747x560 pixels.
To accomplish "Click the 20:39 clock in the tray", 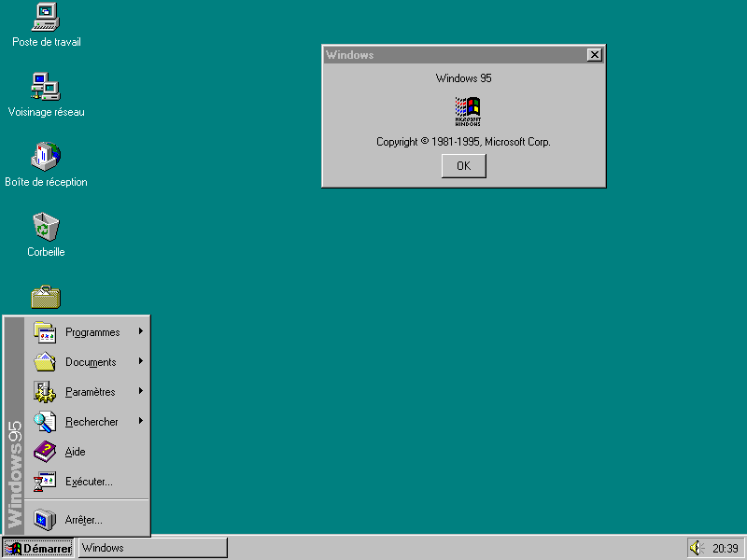I will click(x=726, y=549).
